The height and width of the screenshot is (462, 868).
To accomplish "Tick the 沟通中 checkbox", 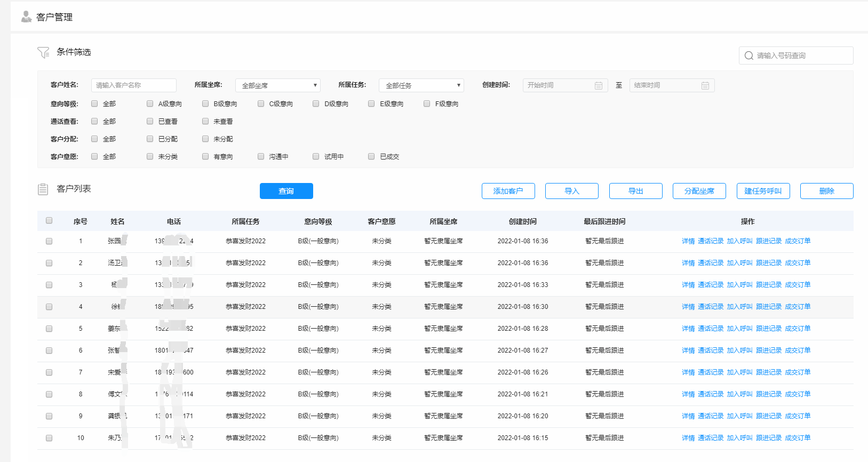I will [x=261, y=156].
